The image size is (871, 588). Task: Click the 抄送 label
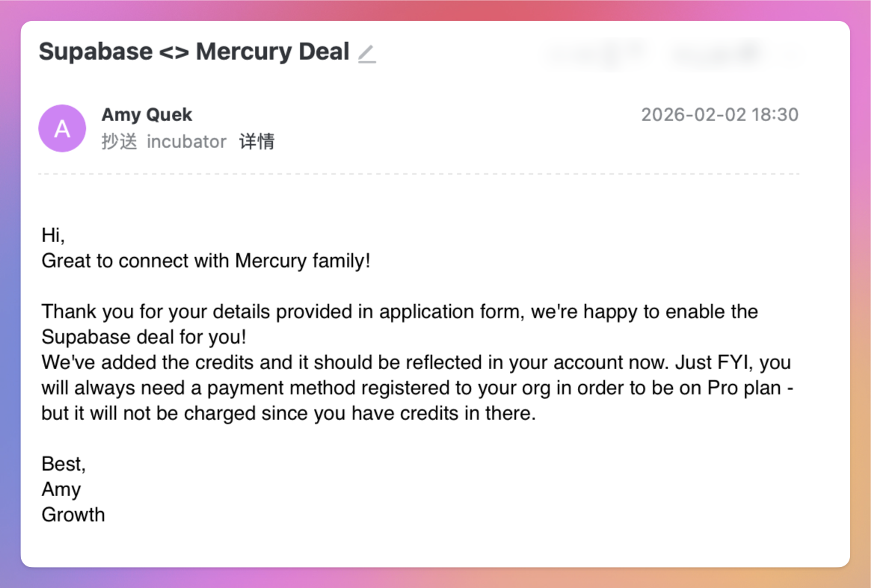coord(119,142)
